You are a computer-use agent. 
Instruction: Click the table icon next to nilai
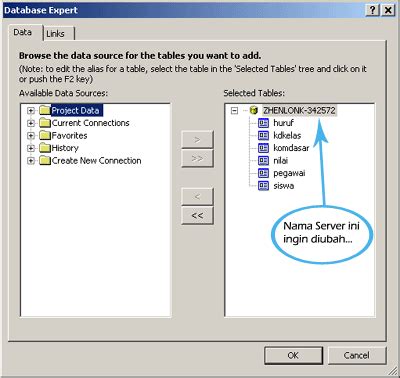263,160
